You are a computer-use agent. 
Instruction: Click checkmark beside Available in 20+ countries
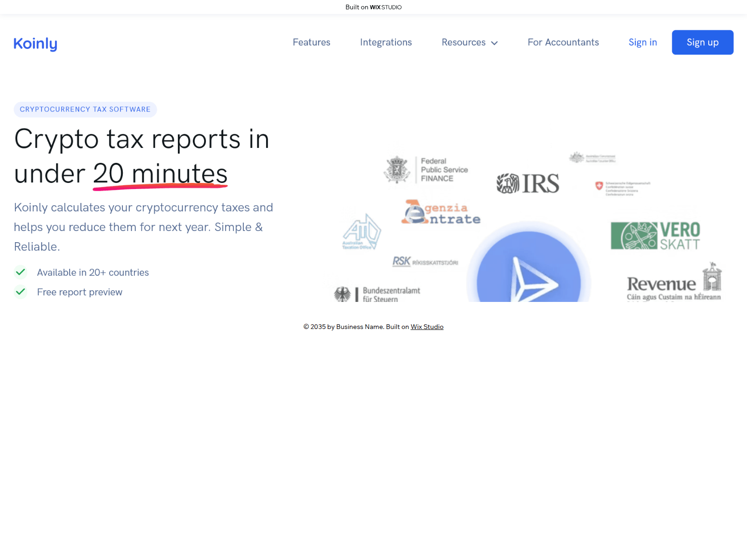coord(21,272)
